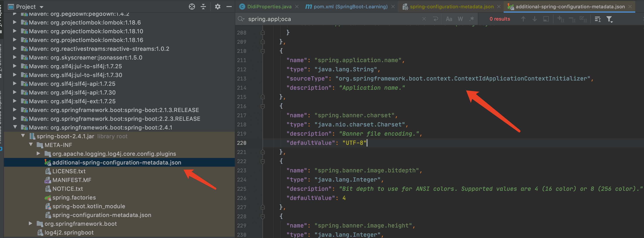
Task: Collapse the spring-boot:2.4.1 Maven library
Action: [x=15, y=127]
